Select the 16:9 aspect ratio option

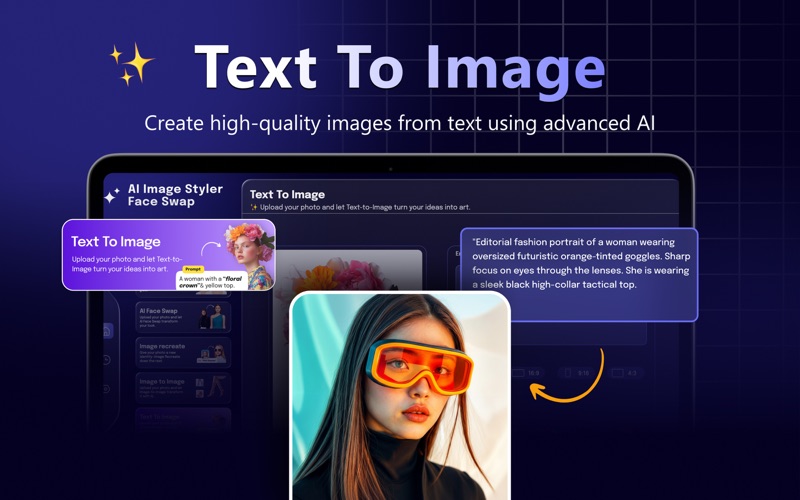[526, 373]
